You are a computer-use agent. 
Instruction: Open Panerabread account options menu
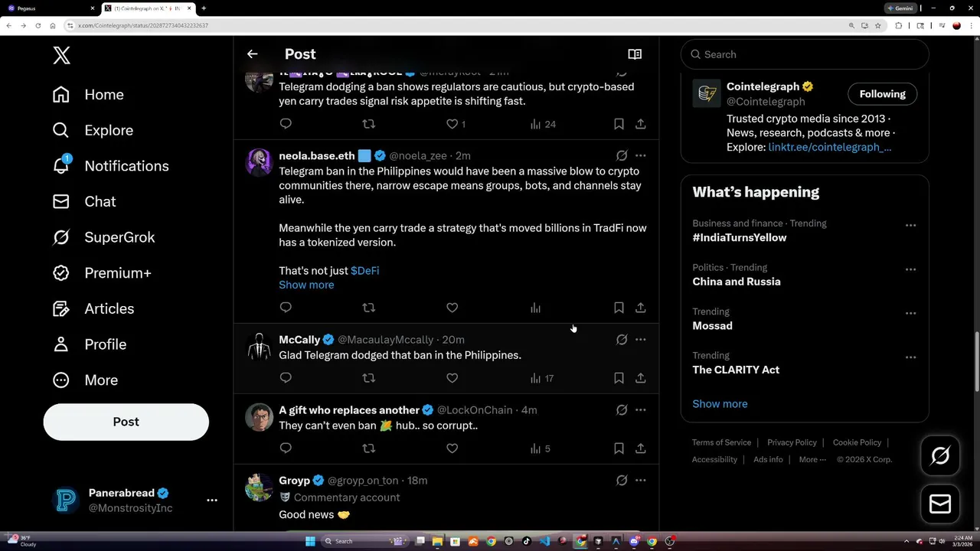click(x=212, y=500)
